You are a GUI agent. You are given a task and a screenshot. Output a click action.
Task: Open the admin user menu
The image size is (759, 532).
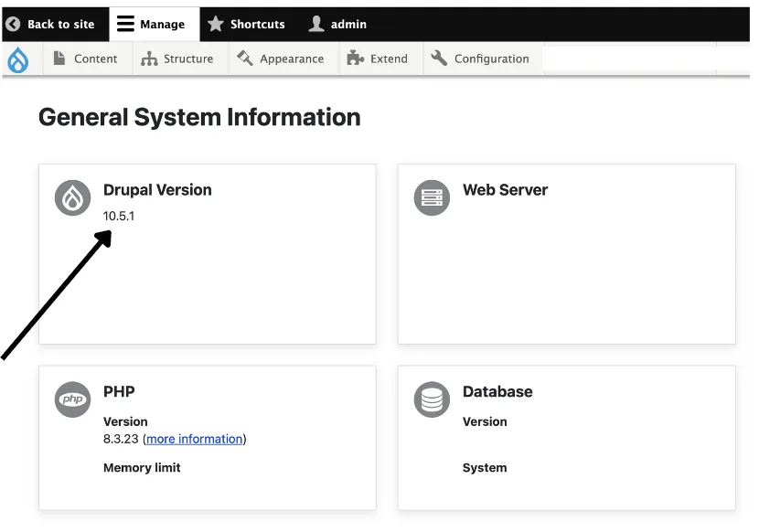click(337, 24)
